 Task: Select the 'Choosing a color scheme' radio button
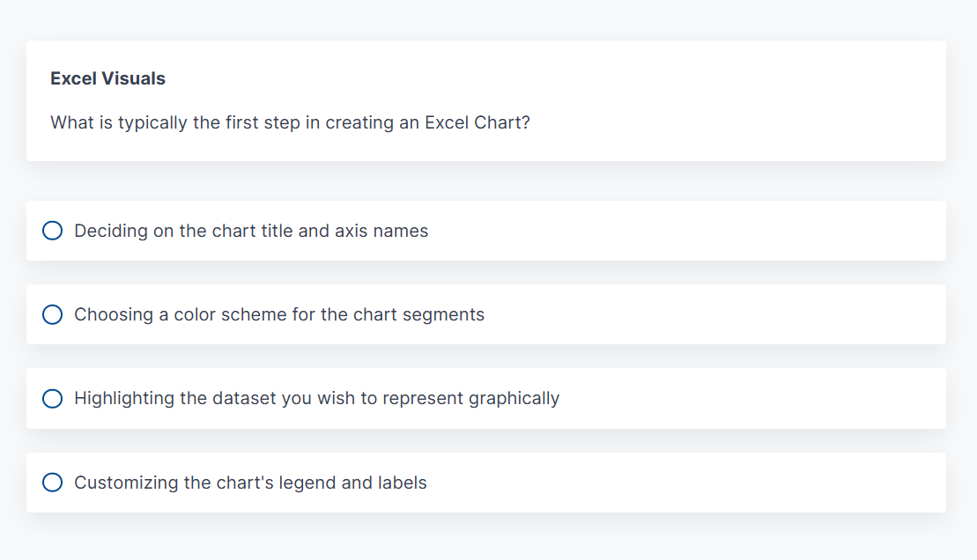[52, 314]
